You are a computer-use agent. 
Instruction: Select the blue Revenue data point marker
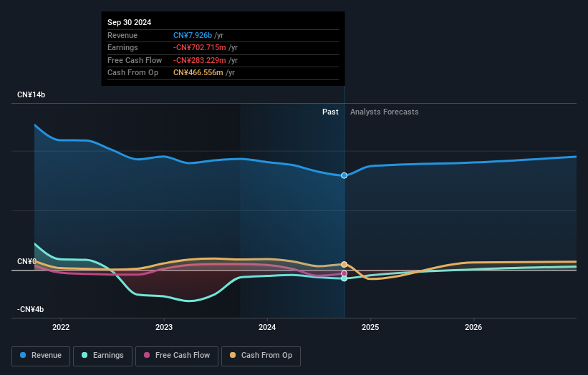coord(344,175)
